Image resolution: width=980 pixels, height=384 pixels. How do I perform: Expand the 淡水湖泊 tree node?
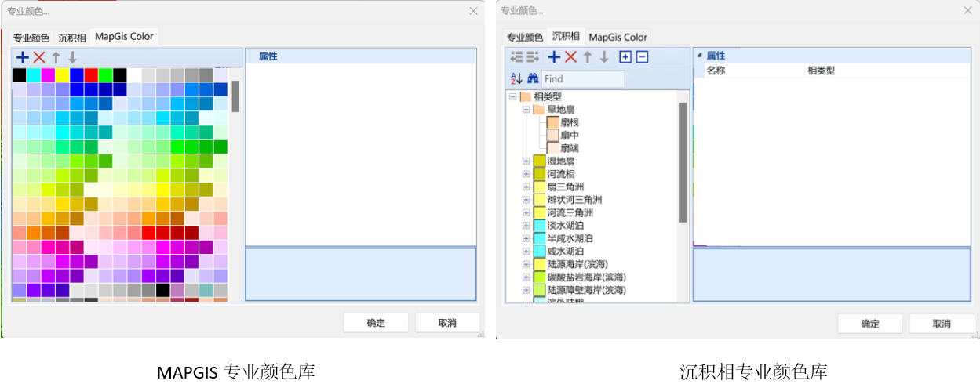[x=526, y=226]
